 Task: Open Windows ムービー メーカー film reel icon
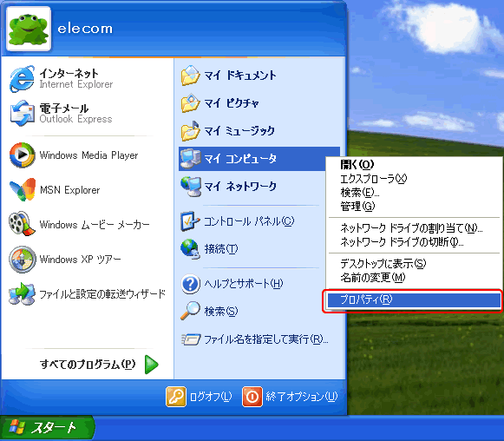22,224
